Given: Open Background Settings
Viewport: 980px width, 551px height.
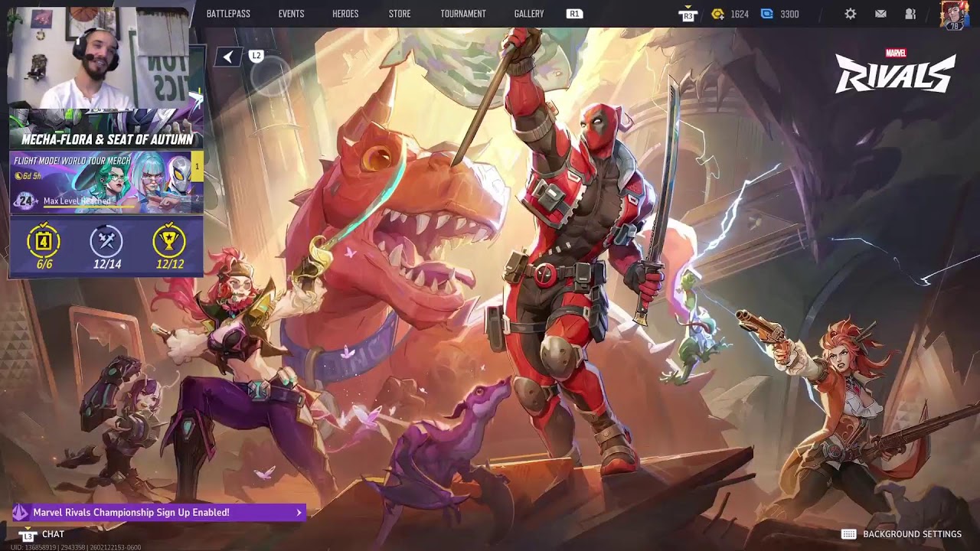Looking at the screenshot, I should tap(912, 534).
